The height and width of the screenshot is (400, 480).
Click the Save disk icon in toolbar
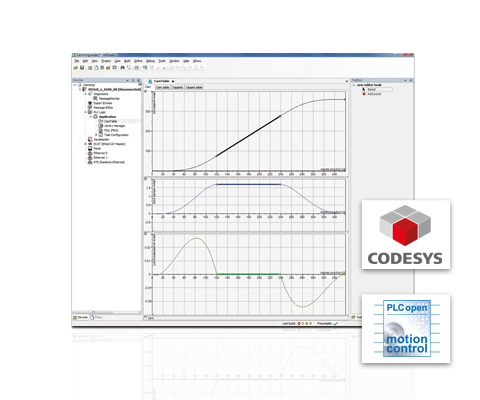click(82, 68)
